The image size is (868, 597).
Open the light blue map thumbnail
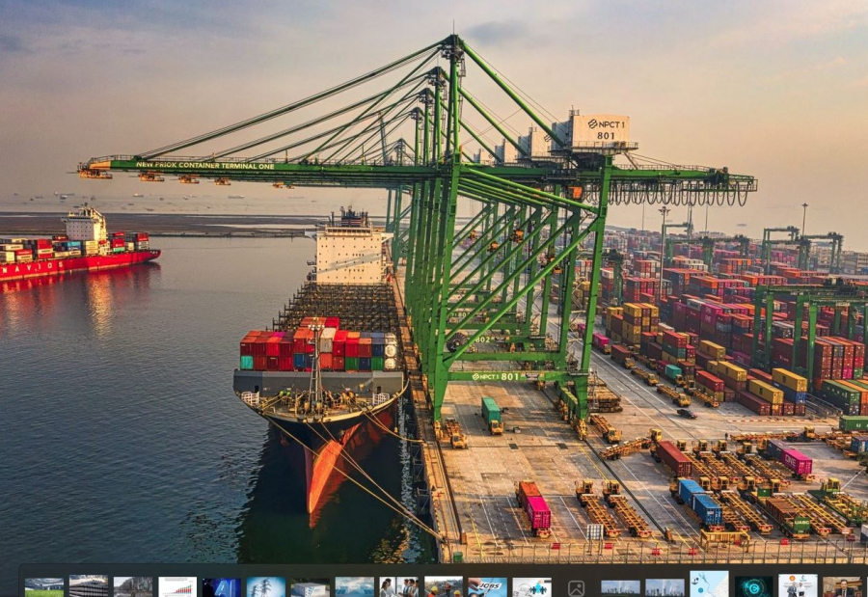(709, 585)
